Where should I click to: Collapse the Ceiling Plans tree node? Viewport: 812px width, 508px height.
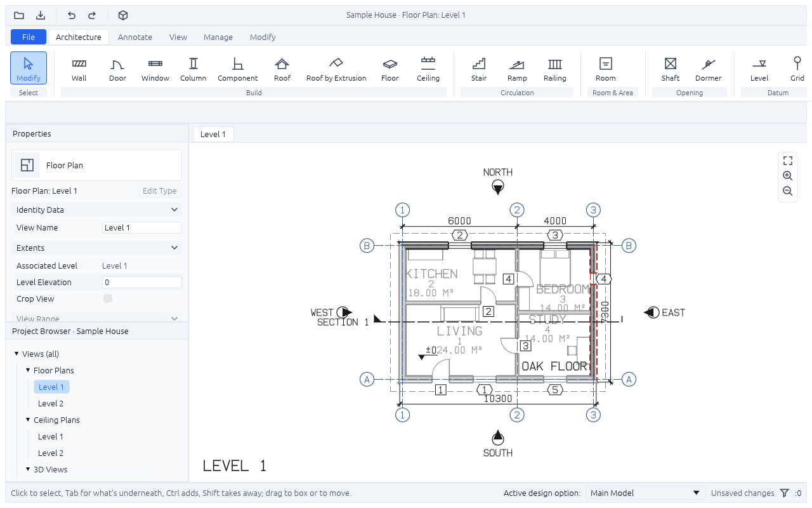click(x=28, y=420)
